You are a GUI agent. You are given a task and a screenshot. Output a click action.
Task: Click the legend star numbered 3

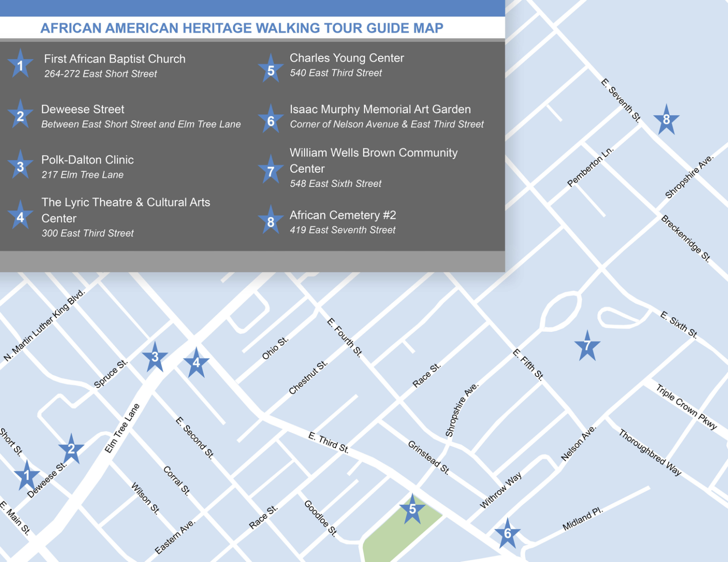[20, 166]
